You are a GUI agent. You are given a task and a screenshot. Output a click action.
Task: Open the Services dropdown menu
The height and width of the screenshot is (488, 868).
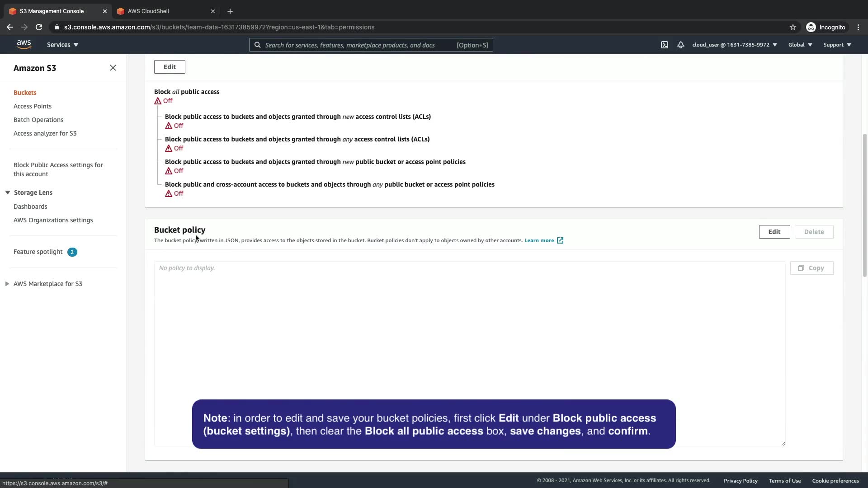pos(62,45)
